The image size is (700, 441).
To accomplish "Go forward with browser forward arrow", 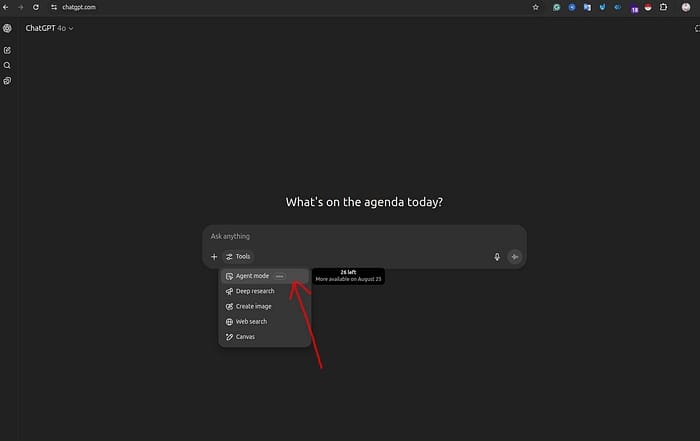I will point(21,7).
